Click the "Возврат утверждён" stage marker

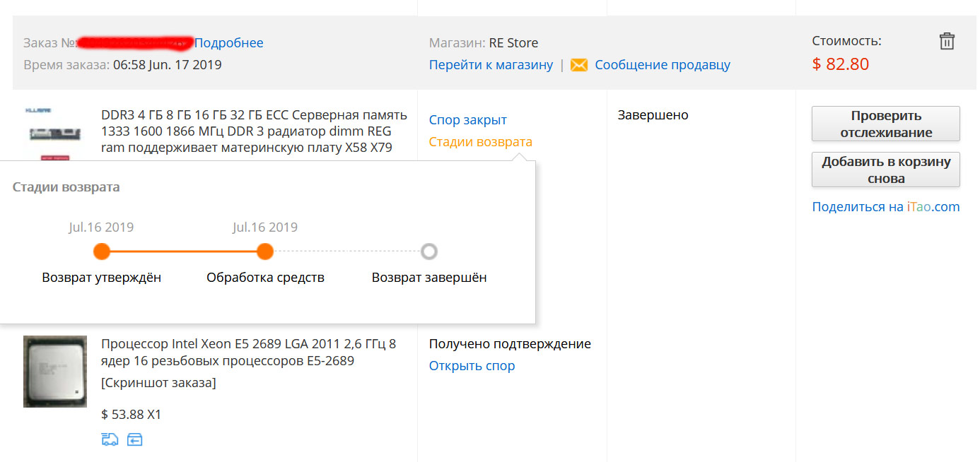[x=102, y=251]
